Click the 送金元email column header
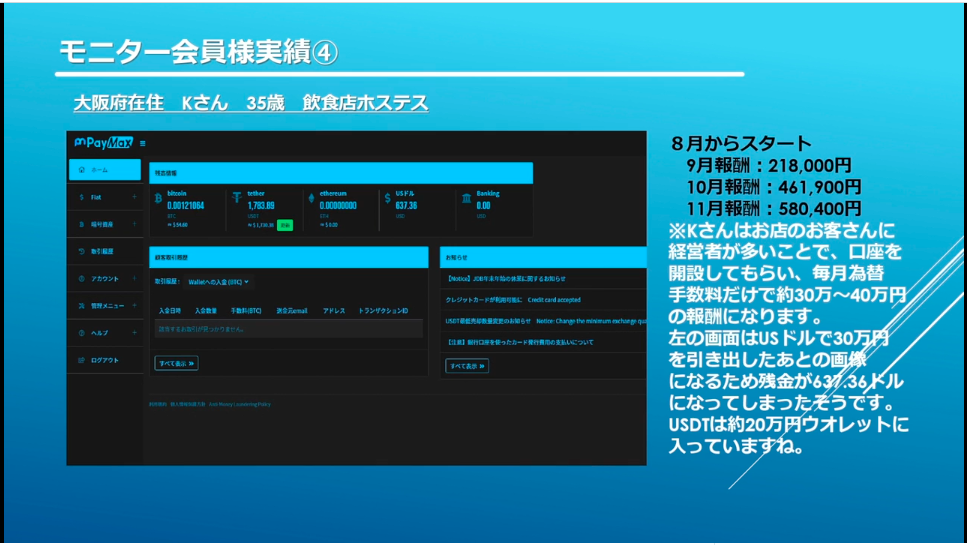967x545 pixels. tap(292, 311)
